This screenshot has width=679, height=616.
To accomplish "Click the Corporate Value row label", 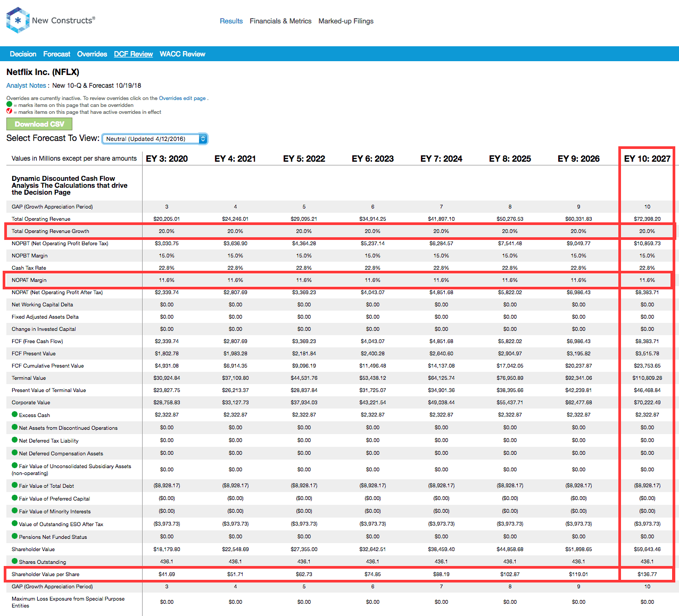I will pyautogui.click(x=31, y=403).
